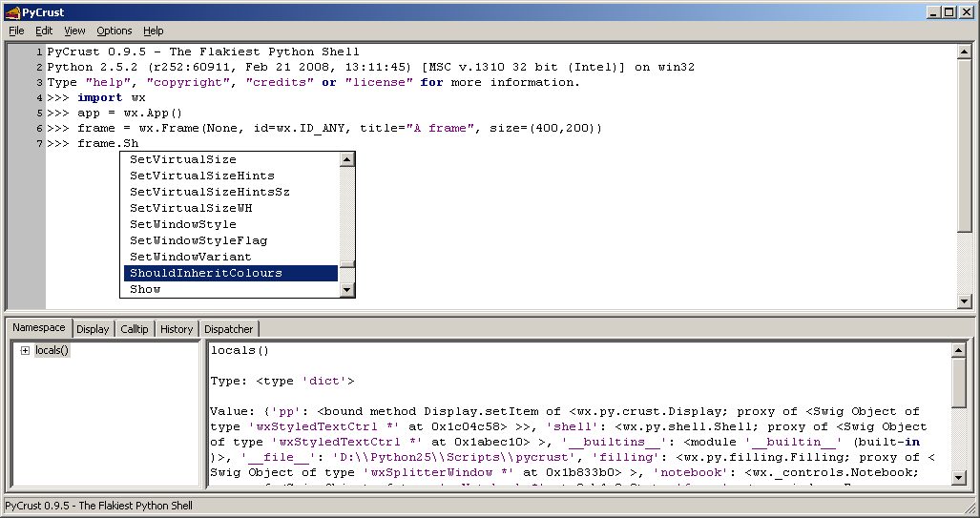Click the shell editor vertical scrollbar thumb
This screenshot has width=980, height=518.
(x=964, y=147)
